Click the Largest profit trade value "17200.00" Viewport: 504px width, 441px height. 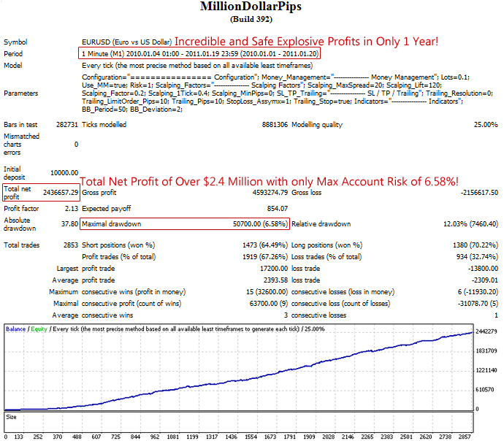274,269
